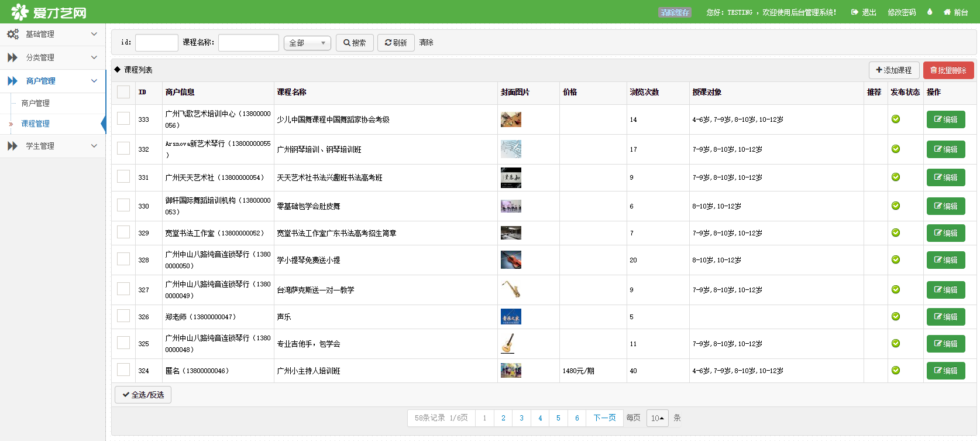This screenshot has height=441, width=980.
Task: Tick the checkbox for course 333
Action: point(123,118)
